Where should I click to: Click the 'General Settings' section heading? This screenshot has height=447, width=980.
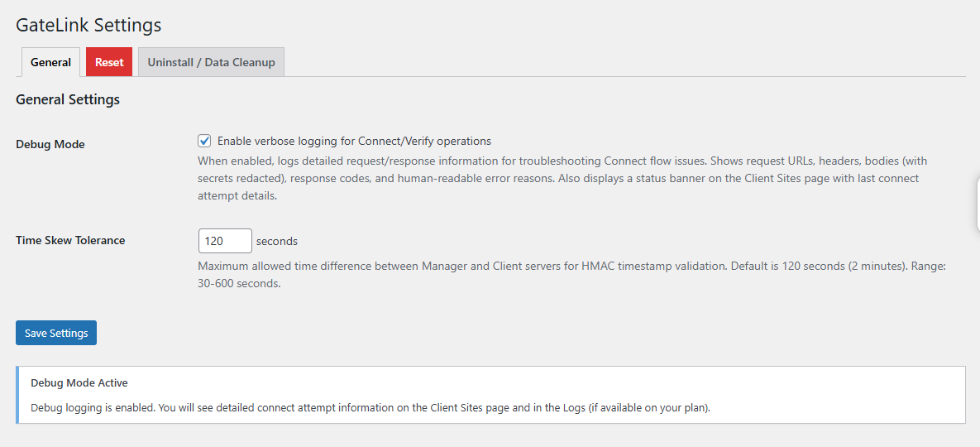[68, 99]
